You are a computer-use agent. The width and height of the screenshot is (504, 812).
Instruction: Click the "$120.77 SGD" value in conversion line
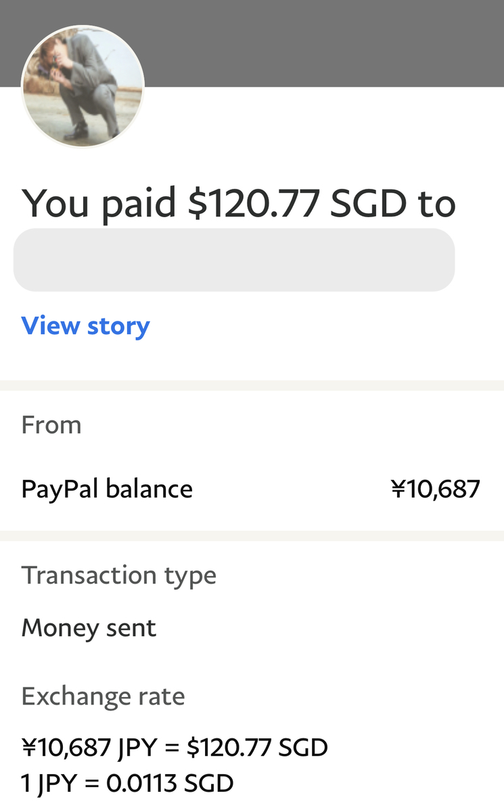click(258, 748)
